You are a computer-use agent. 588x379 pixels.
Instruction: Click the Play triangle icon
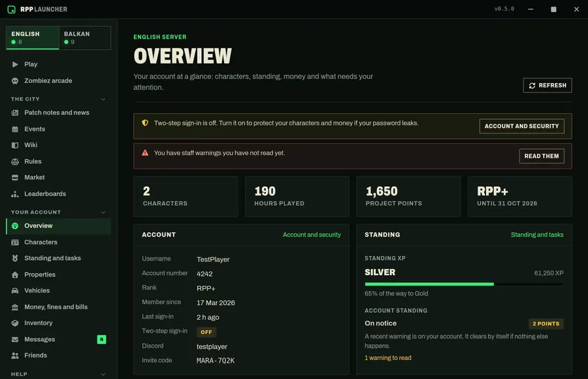[x=15, y=64]
